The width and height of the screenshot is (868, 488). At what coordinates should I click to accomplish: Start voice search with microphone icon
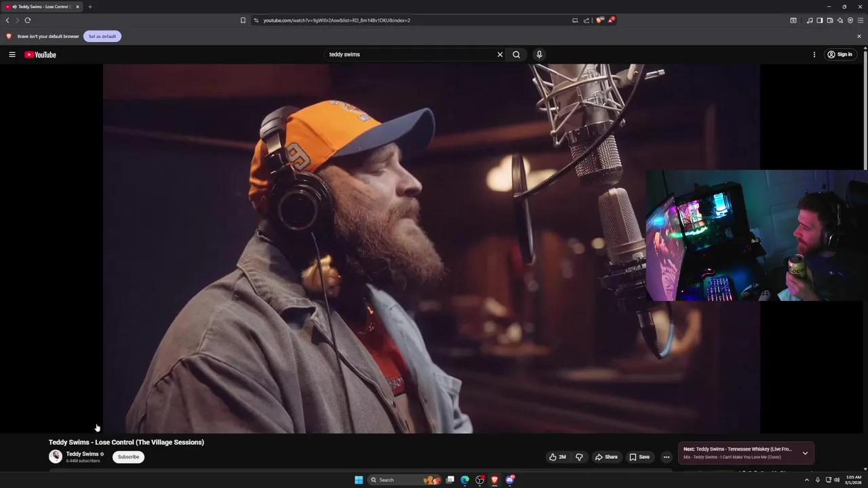[539, 54]
